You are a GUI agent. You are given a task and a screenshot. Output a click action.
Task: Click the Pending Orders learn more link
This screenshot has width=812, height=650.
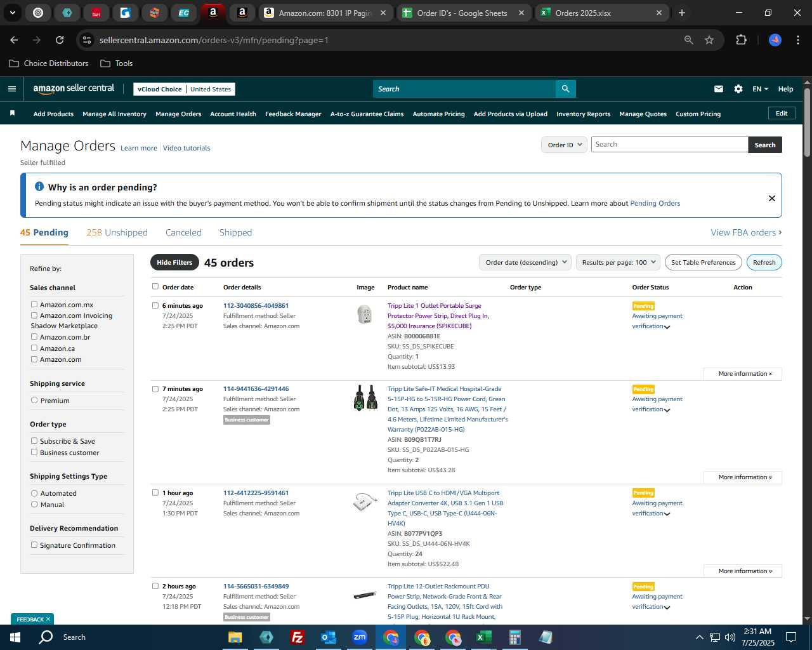[655, 203]
